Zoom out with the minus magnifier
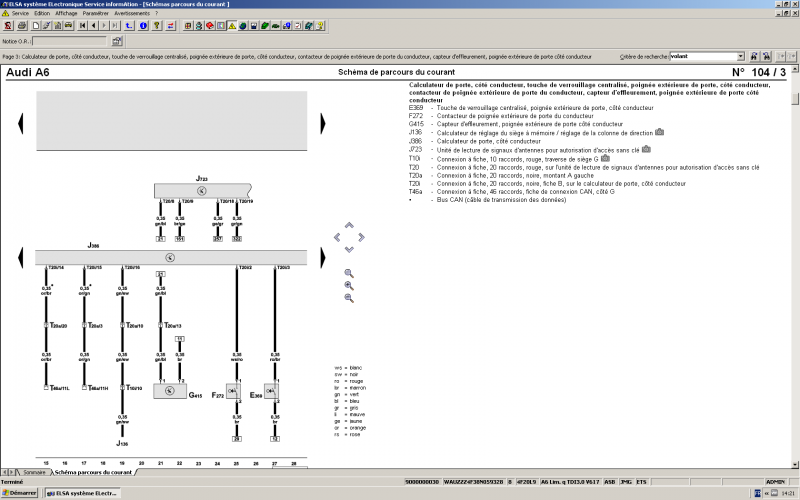The image size is (800, 500). (x=349, y=298)
